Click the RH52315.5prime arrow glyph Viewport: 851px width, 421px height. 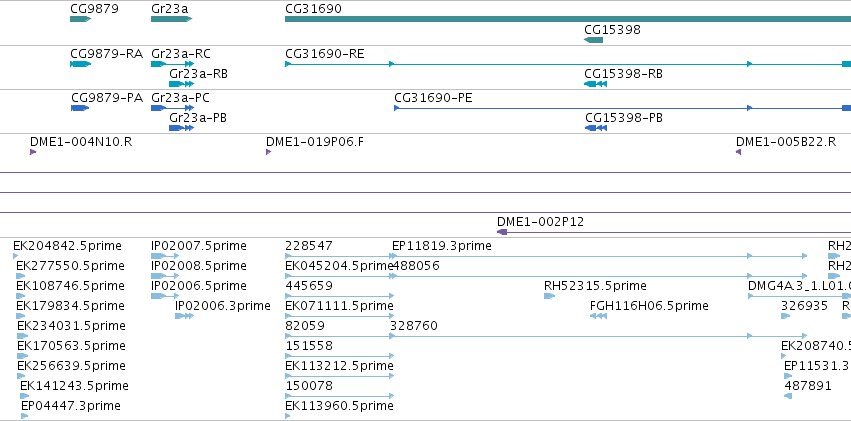[x=549, y=296]
